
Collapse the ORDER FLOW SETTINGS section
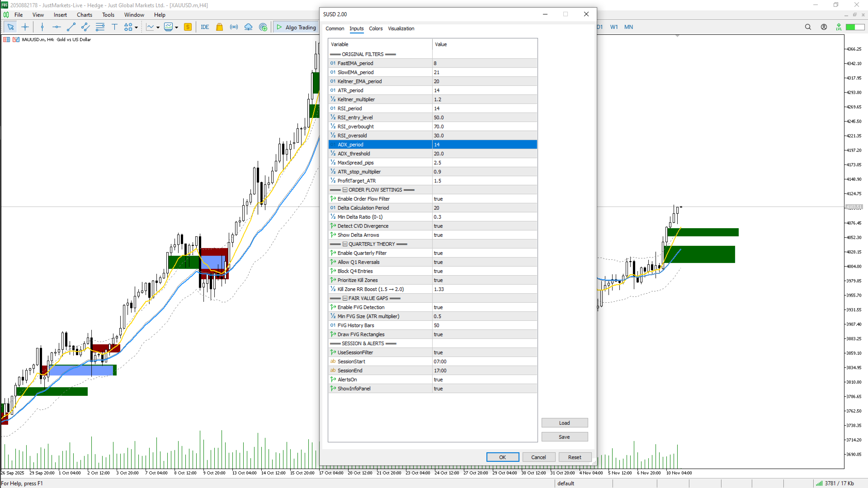click(x=345, y=190)
